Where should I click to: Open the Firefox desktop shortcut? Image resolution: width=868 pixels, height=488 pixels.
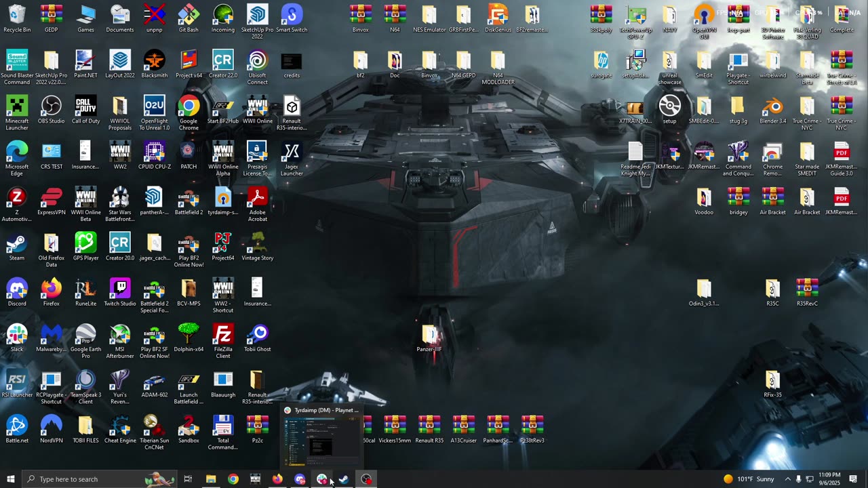(52, 291)
